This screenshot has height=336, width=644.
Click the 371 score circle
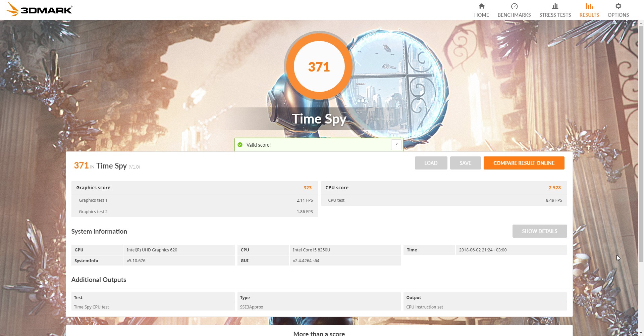(x=319, y=66)
